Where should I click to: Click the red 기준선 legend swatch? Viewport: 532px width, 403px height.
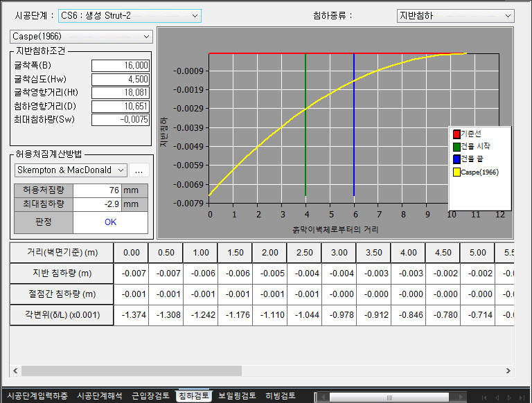tap(456, 134)
